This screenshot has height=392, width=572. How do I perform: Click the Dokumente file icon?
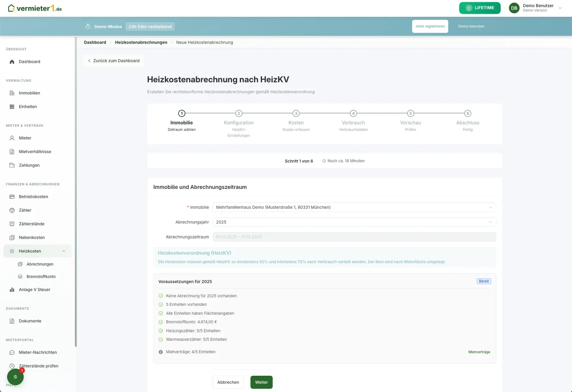(x=12, y=321)
